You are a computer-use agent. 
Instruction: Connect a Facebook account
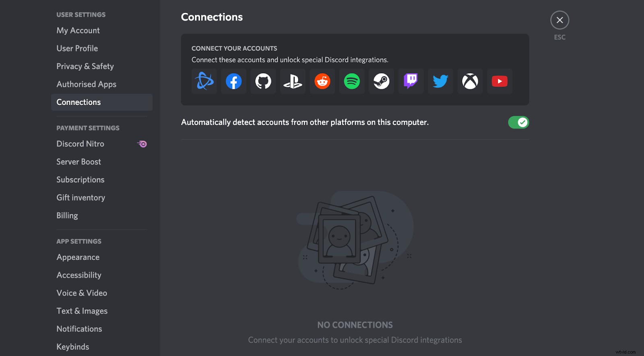point(233,81)
